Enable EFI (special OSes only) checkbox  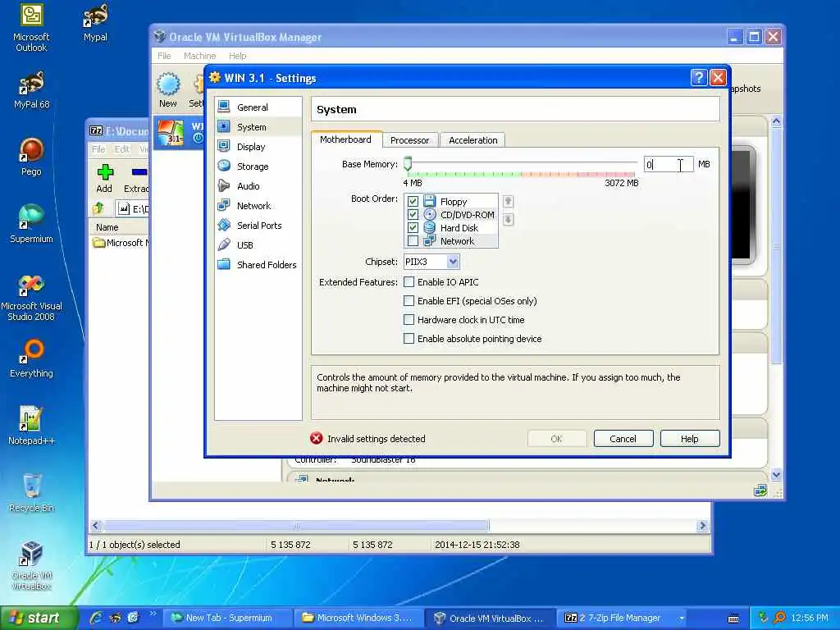point(409,301)
